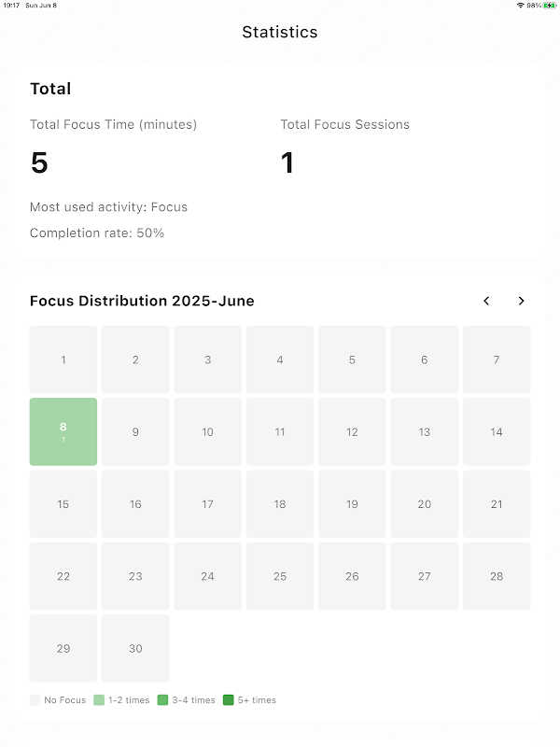Image resolution: width=560 pixels, height=747 pixels.
Task: Click the 1-2 times legend swatch
Action: [99, 700]
